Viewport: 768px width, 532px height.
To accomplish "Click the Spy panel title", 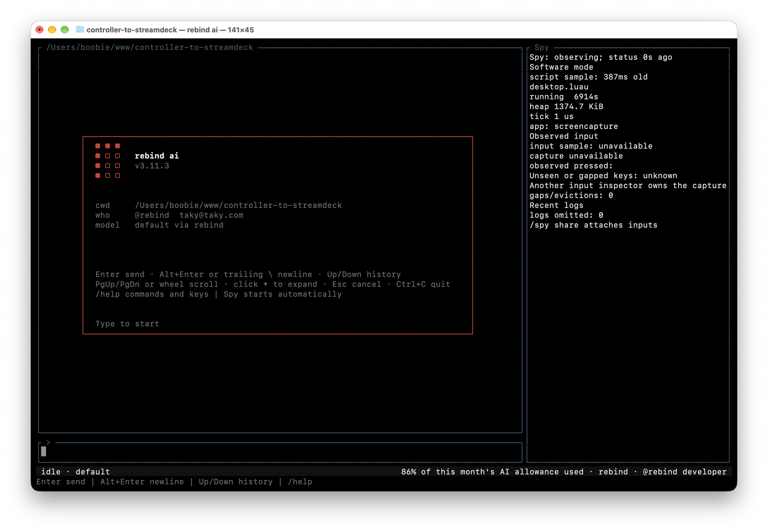I will click(x=541, y=47).
